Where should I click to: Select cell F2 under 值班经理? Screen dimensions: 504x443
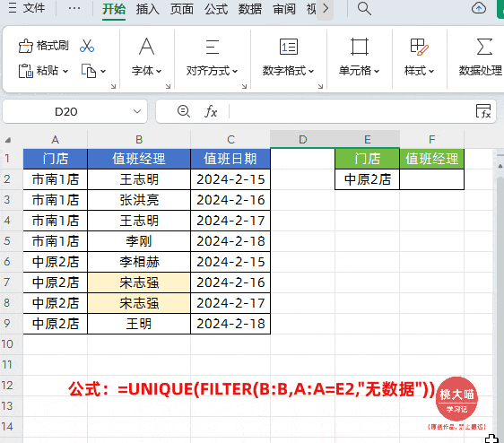431,179
